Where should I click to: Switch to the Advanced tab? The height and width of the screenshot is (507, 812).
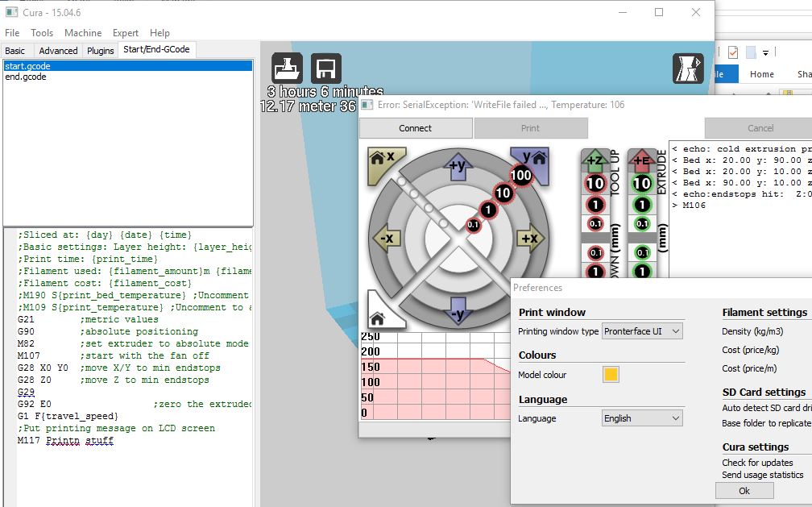point(58,50)
